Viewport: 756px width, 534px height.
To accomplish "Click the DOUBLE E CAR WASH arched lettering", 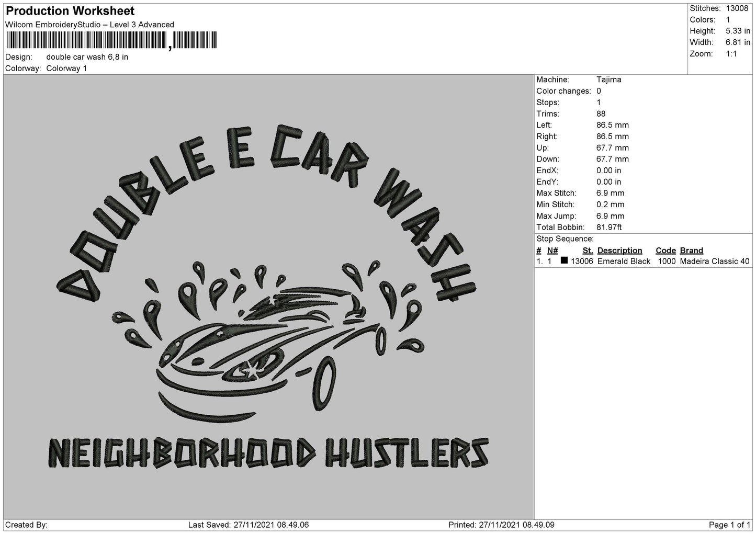I will coord(267,214).
